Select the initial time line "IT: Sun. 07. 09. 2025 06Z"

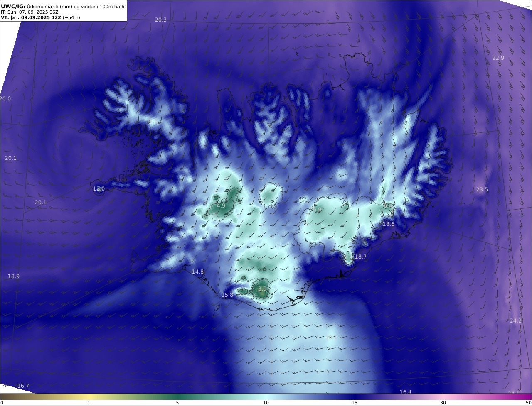coord(30,12)
